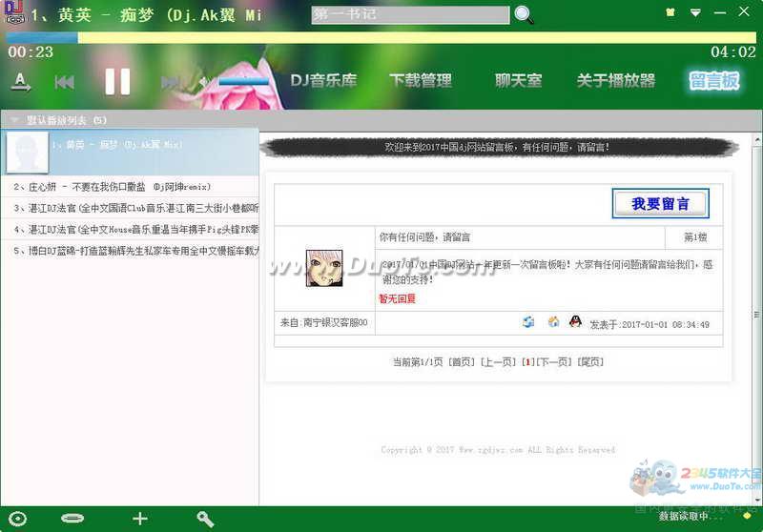Open the DJ音乐库 tab
763x532 pixels.
[x=323, y=81]
